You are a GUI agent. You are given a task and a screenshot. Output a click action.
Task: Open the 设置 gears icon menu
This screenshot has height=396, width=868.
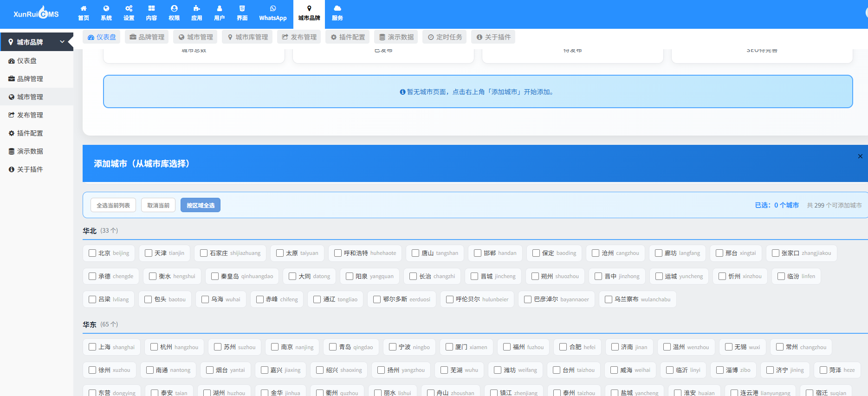click(129, 13)
